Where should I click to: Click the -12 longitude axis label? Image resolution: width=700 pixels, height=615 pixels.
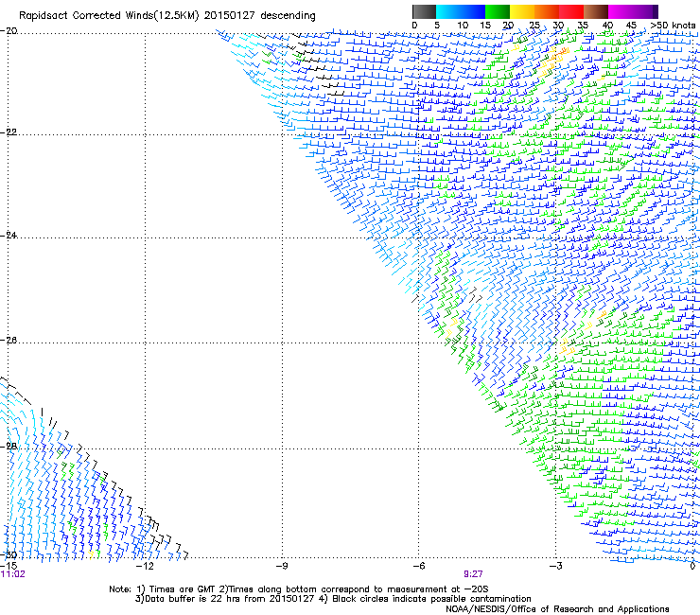(x=145, y=566)
